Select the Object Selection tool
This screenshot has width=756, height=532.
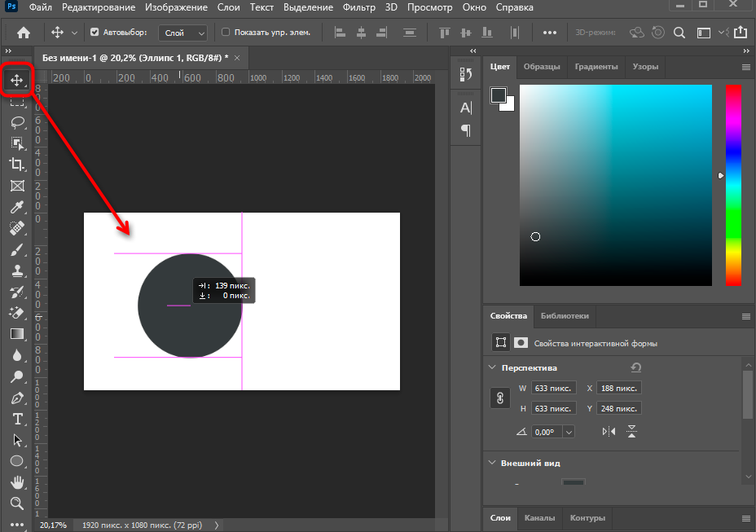(x=17, y=143)
